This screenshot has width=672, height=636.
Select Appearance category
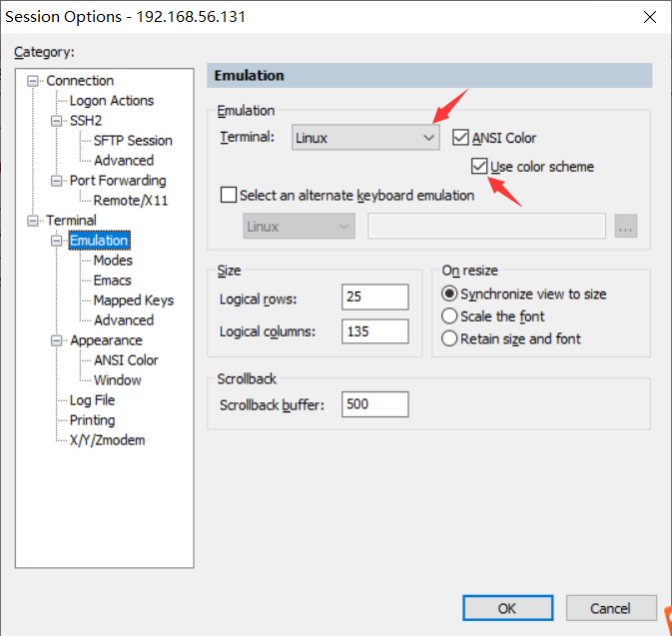click(x=106, y=340)
